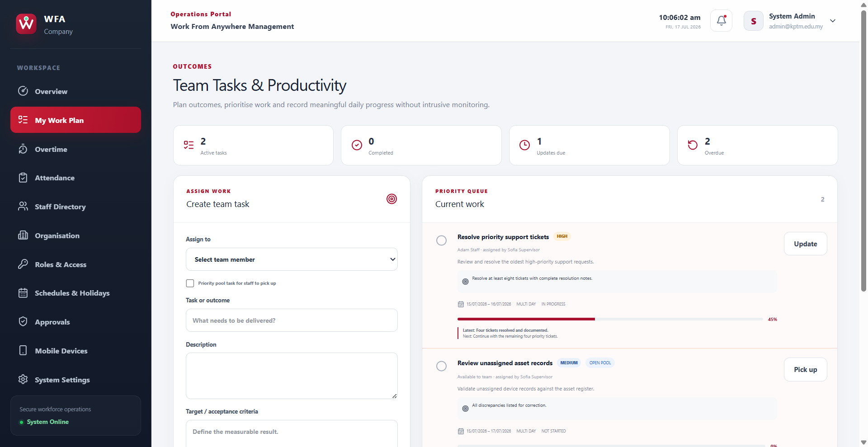This screenshot has width=868, height=447.
Task: Open the Overtime page
Action: pos(75,149)
